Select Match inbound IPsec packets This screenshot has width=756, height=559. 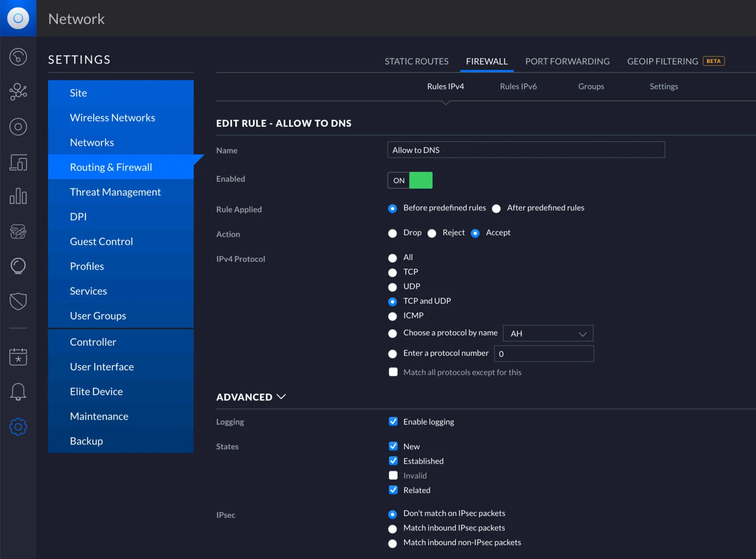click(x=392, y=528)
